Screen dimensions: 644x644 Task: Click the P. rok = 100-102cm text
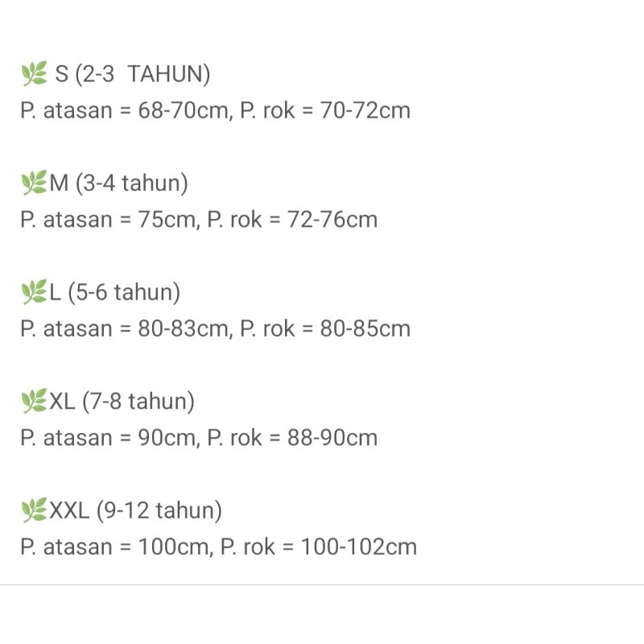(x=319, y=547)
